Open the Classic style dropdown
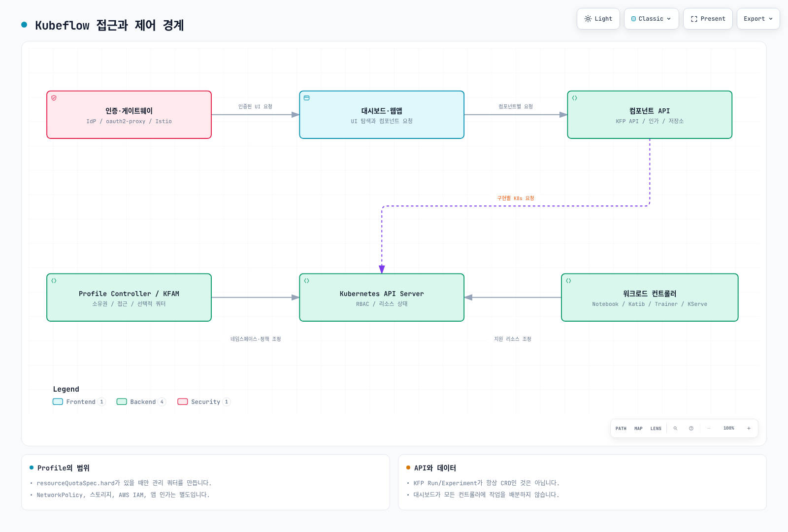 pyautogui.click(x=651, y=19)
